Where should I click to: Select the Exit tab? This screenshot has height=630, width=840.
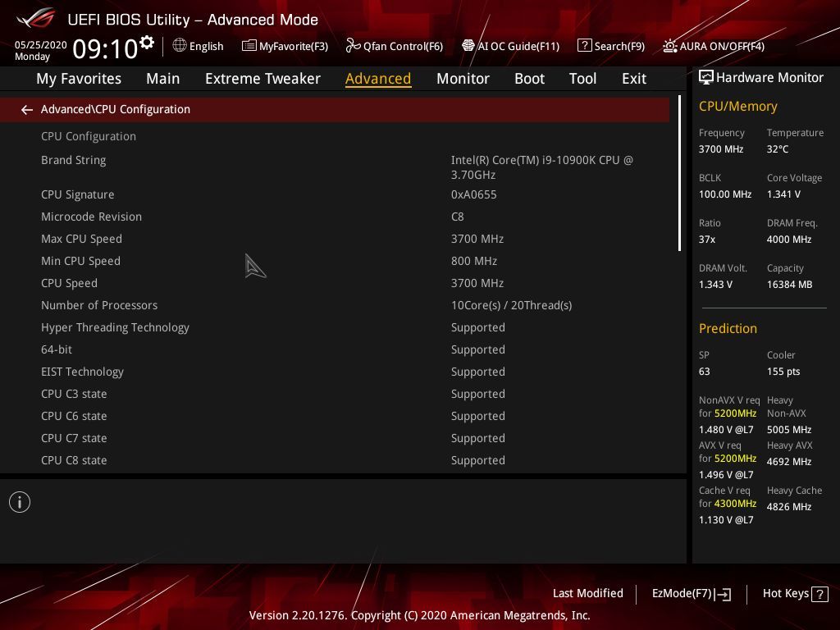[634, 79]
